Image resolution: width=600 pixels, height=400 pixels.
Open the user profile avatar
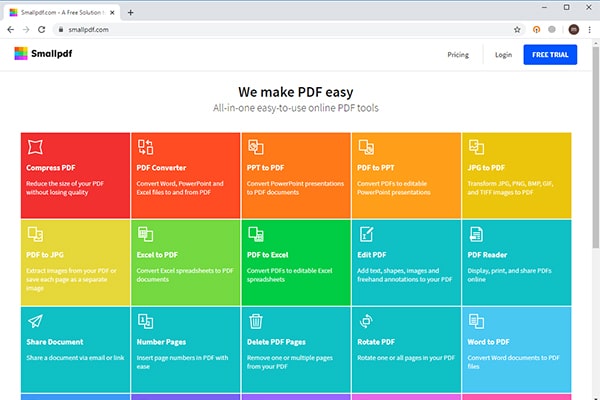574,29
